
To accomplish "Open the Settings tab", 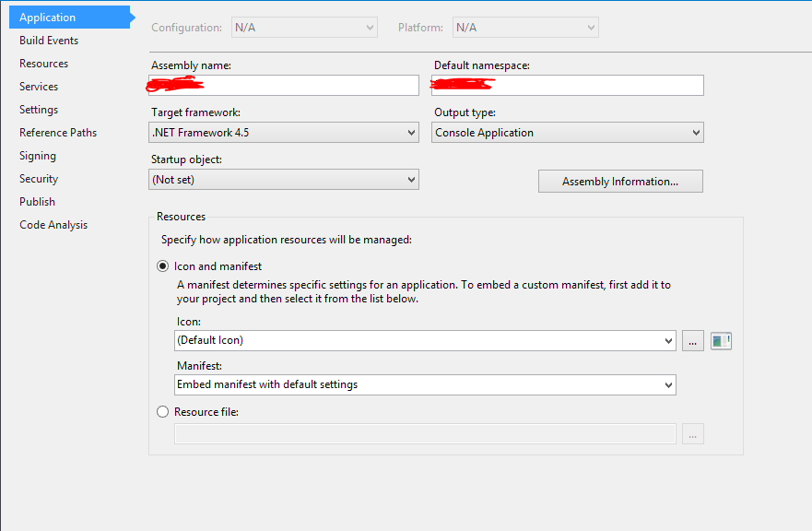I will pos(39,110).
